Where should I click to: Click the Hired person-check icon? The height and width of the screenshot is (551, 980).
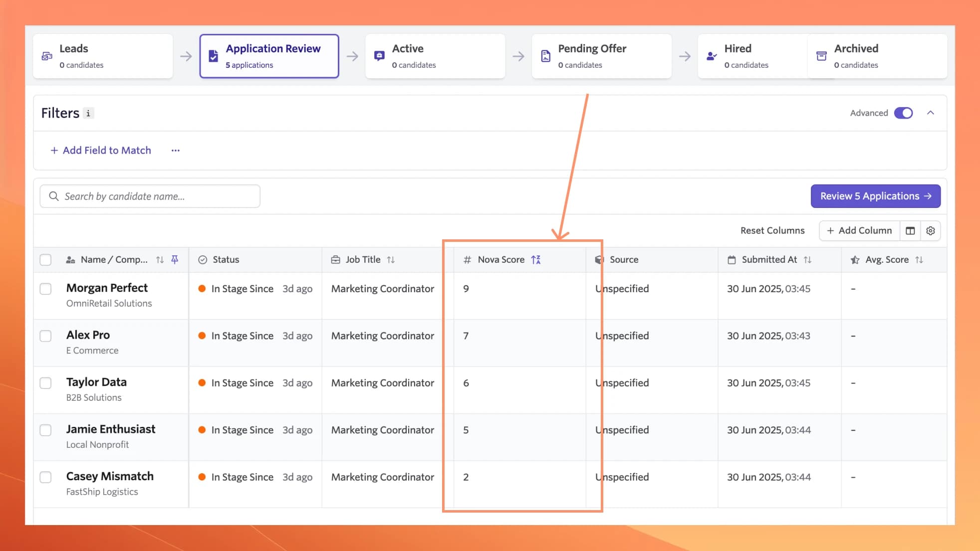pos(712,56)
